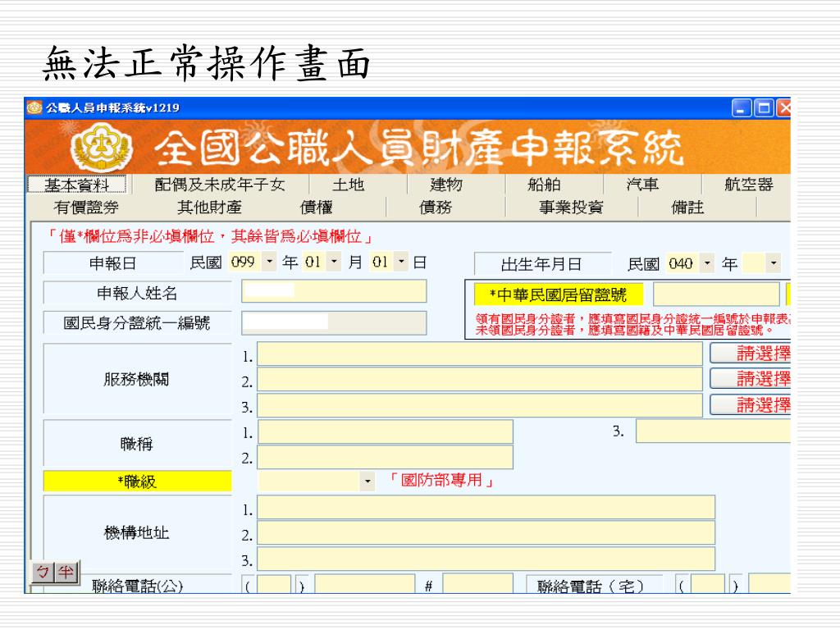Open the 事業投資 tab

click(x=571, y=208)
